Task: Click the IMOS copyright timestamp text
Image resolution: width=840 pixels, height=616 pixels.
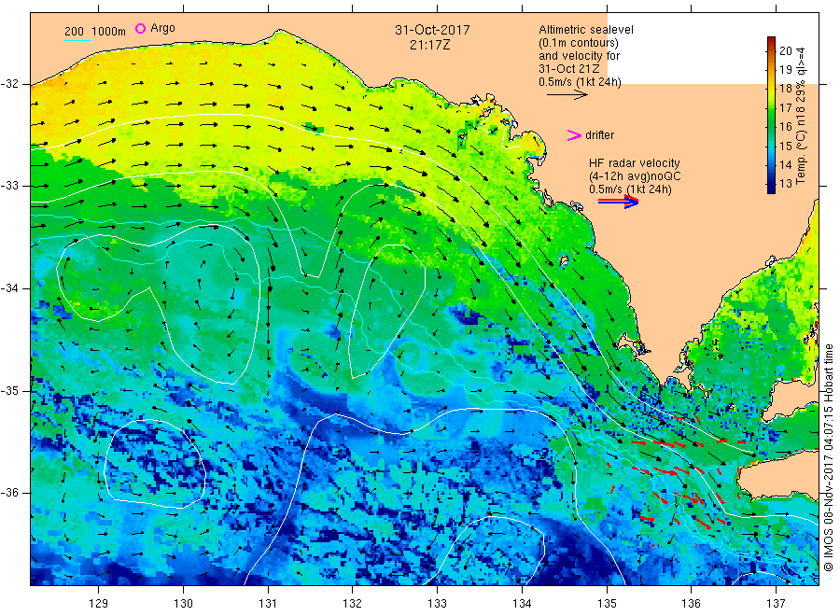Action: pos(829,458)
